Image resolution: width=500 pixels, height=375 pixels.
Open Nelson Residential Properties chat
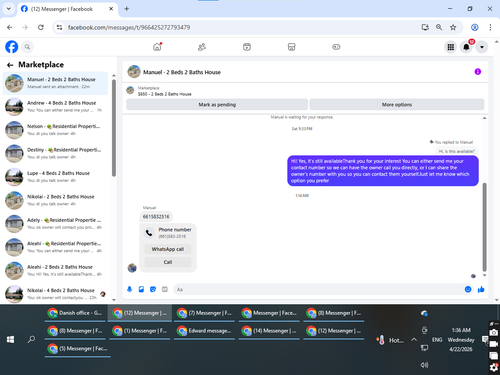click(x=56, y=130)
